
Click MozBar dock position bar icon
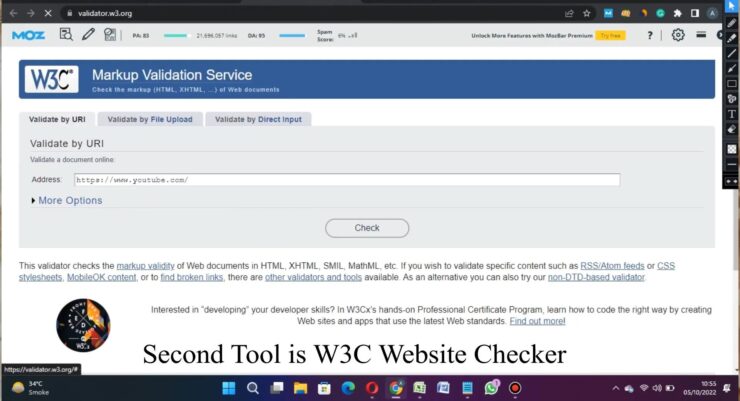(701, 34)
